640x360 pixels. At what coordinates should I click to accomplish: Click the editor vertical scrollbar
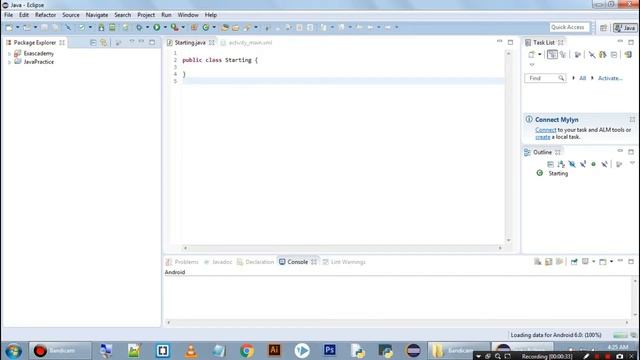[508, 147]
